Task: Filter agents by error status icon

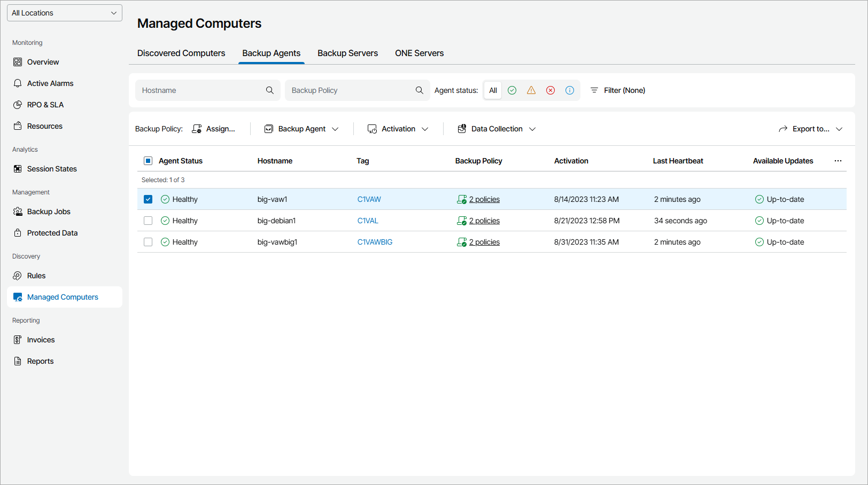Action: (551, 90)
